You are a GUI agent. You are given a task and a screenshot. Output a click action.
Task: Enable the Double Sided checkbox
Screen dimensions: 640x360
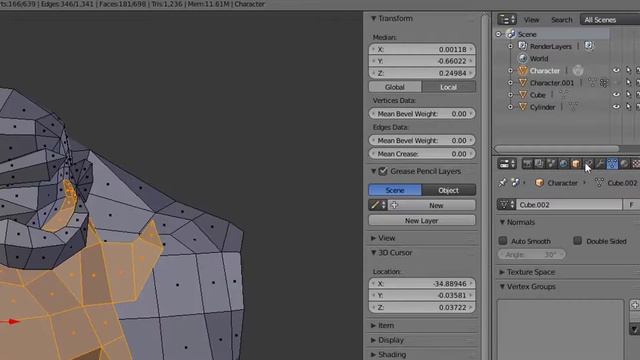pos(578,241)
